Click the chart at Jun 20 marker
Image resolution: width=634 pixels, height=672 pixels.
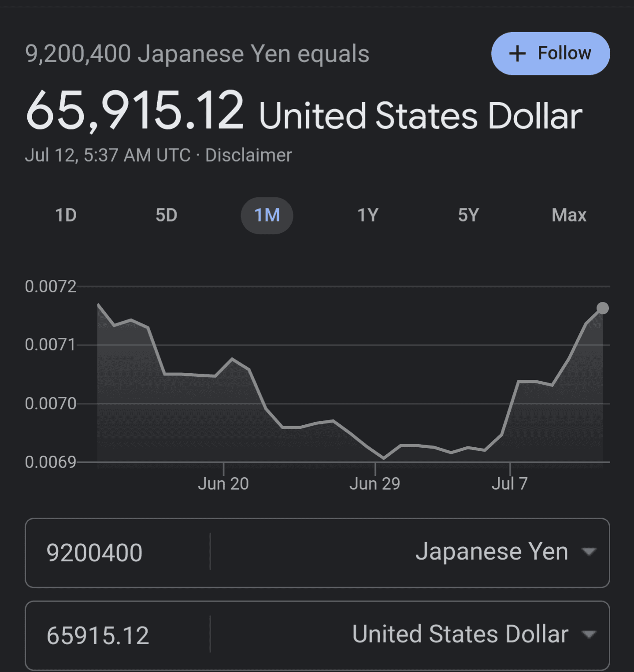click(x=223, y=484)
